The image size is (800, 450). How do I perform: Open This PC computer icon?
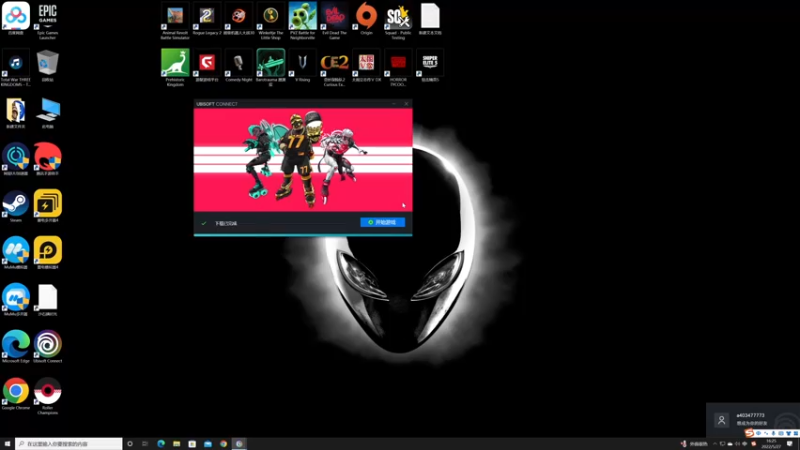pyautogui.click(x=47, y=112)
